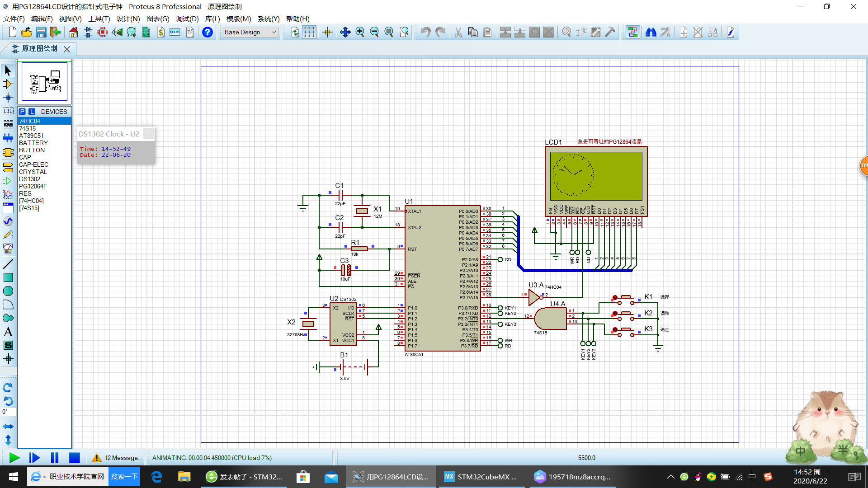The image size is (868, 488).
Task: Click the Zoom Out magnifier
Action: click(x=374, y=32)
